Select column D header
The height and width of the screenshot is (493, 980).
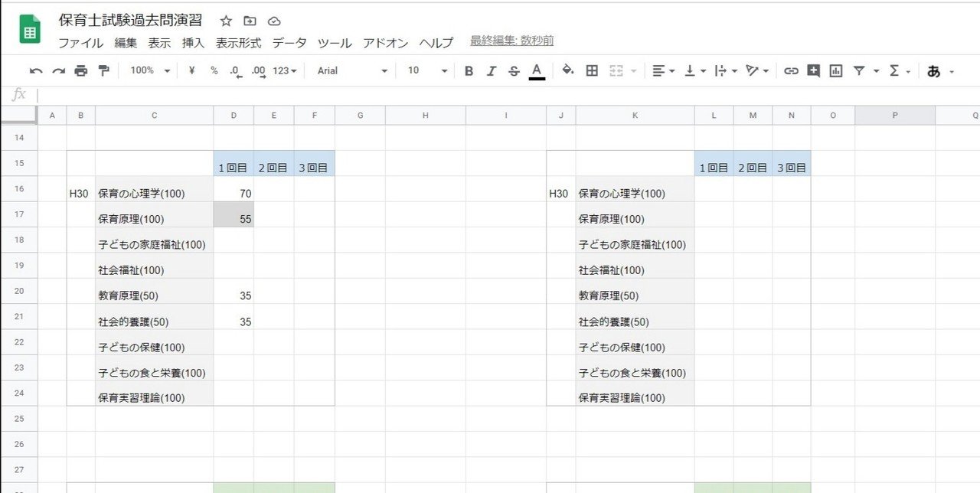click(234, 115)
